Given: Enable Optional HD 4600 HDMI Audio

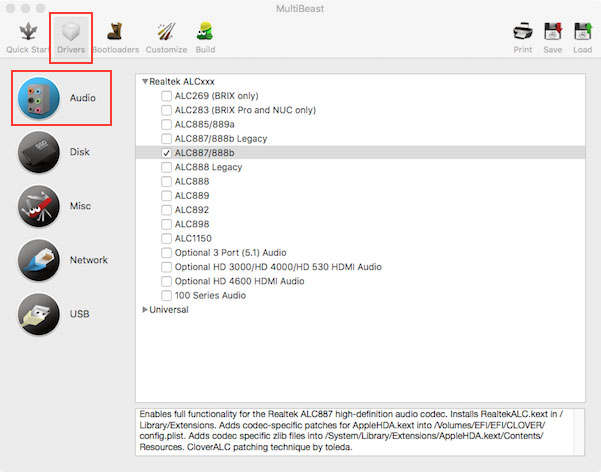Looking at the screenshot, I should click(166, 281).
